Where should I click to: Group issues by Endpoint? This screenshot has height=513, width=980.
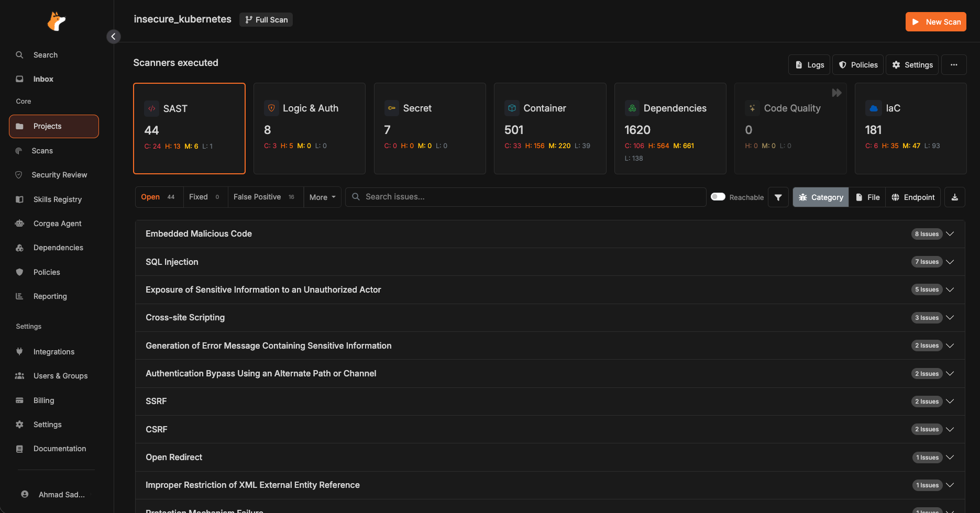pyautogui.click(x=913, y=197)
